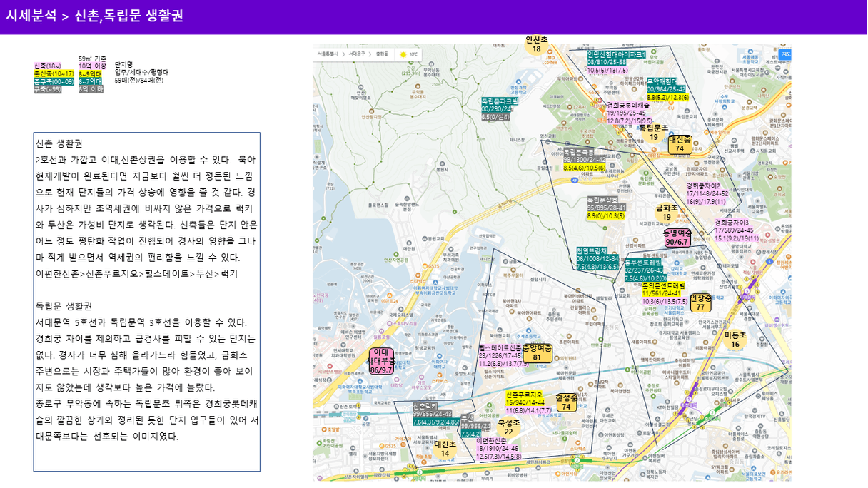Screen dimensions: 868x488
Task: Click the 금화초 19 school marker
Action: point(667,213)
